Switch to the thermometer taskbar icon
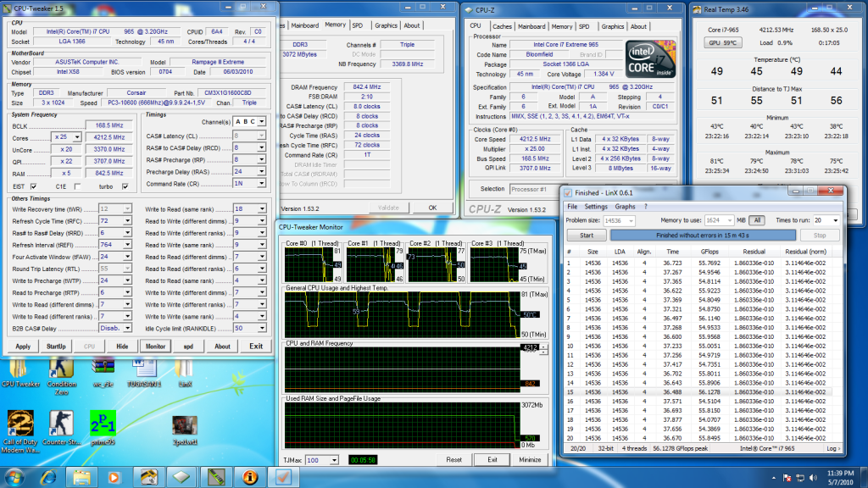Image resolution: width=868 pixels, height=488 pixels. point(148,477)
